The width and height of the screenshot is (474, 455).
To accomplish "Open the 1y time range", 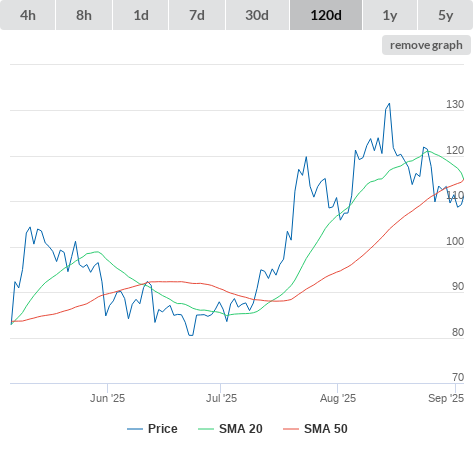I will (390, 15).
